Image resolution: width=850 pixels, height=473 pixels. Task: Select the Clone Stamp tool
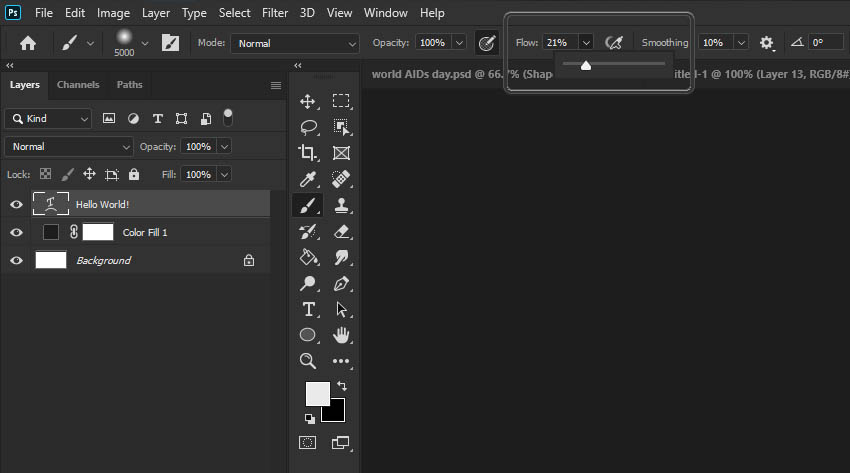(x=341, y=205)
